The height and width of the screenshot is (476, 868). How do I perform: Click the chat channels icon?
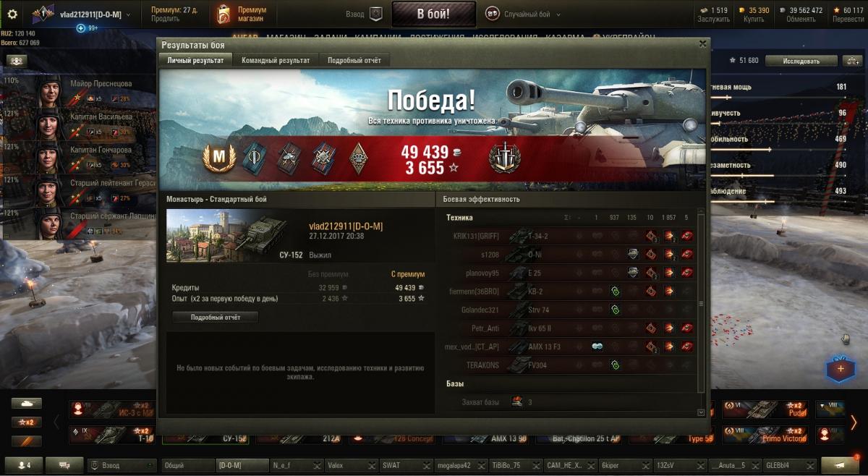[64, 465]
